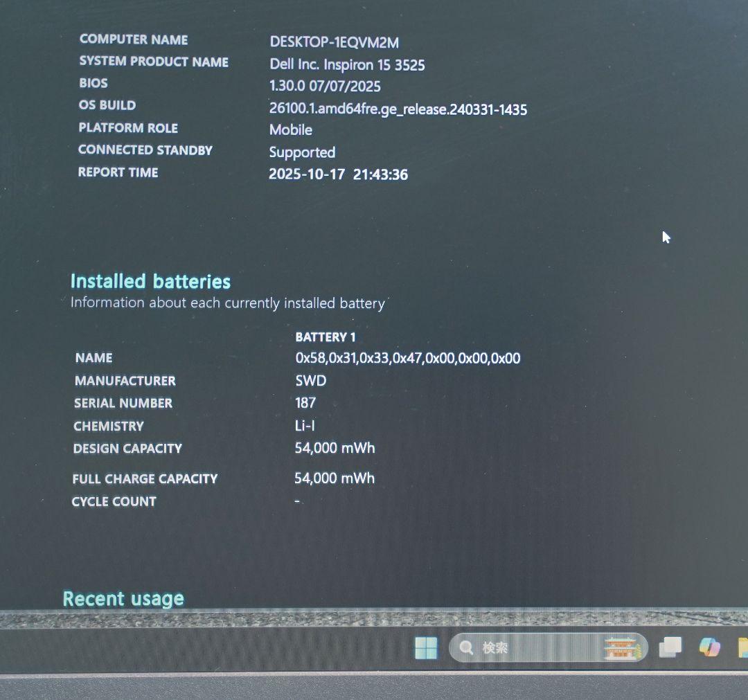Click the CYCLE COUNT label

tap(114, 502)
